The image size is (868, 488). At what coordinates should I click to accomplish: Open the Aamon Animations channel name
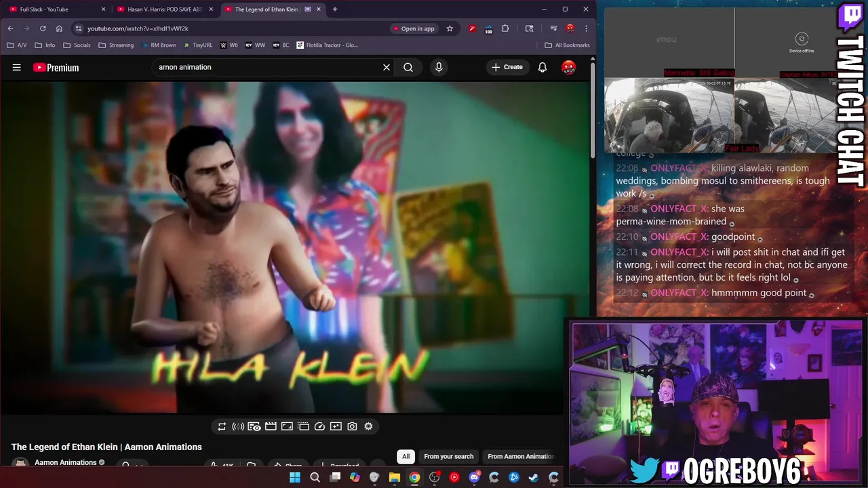(65, 462)
